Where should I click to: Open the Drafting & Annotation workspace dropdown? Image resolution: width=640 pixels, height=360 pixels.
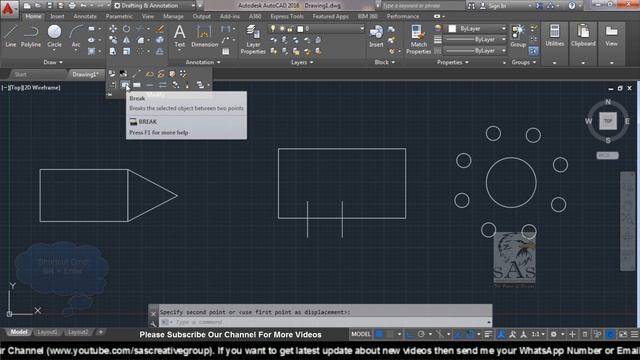pos(155,6)
